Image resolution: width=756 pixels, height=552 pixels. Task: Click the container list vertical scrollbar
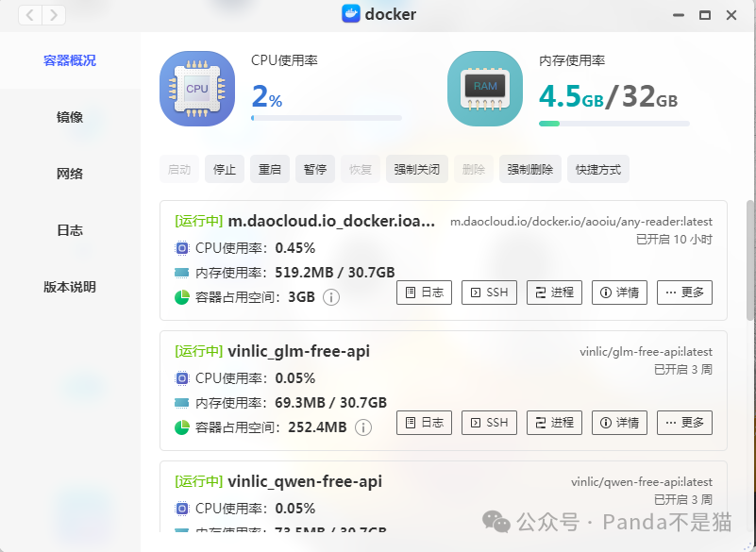[750, 260]
